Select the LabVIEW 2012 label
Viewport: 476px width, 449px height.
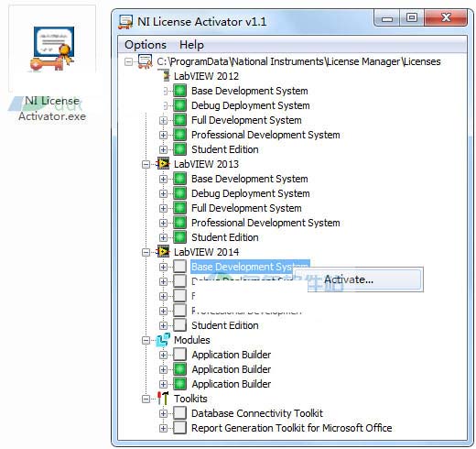point(206,76)
